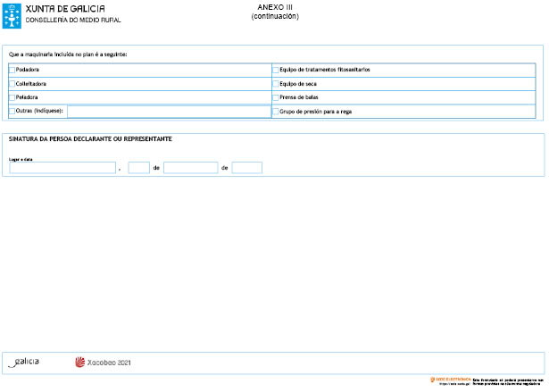The height and width of the screenshot is (392, 549).
Task: Click the year field after second 'de'
Action: pos(246,168)
